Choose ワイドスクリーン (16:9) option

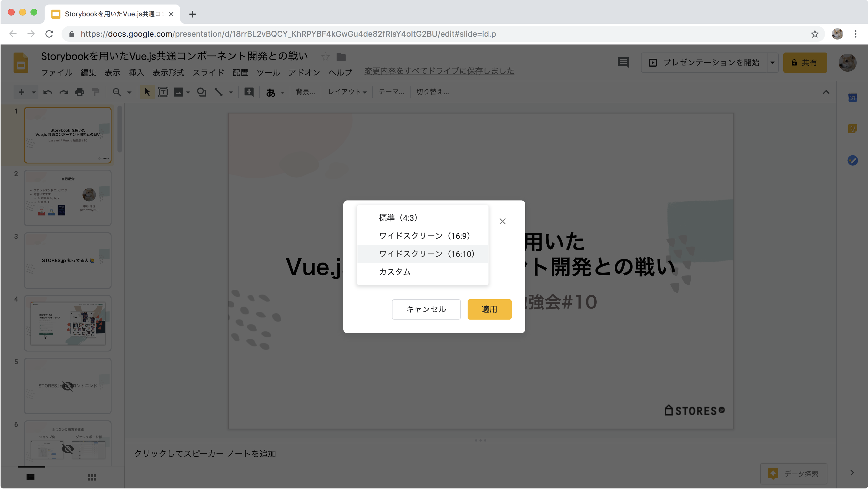(x=422, y=236)
